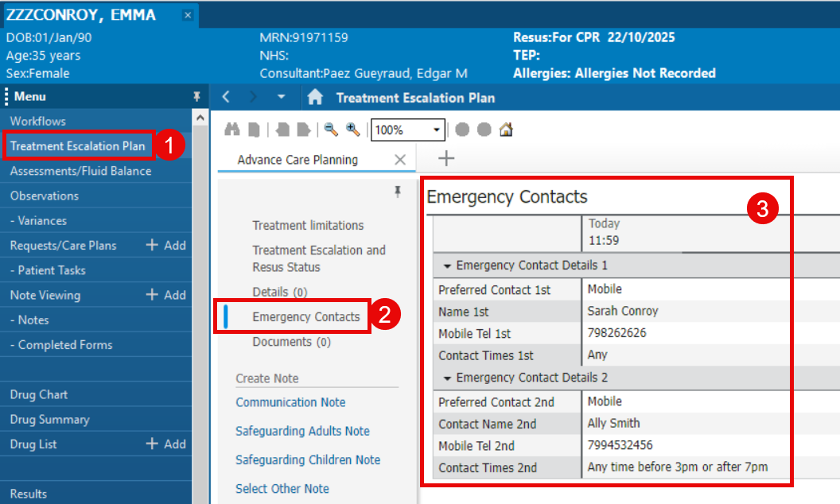Click the zoom out magnifier icon
This screenshot has width=840, height=504.
[331, 130]
